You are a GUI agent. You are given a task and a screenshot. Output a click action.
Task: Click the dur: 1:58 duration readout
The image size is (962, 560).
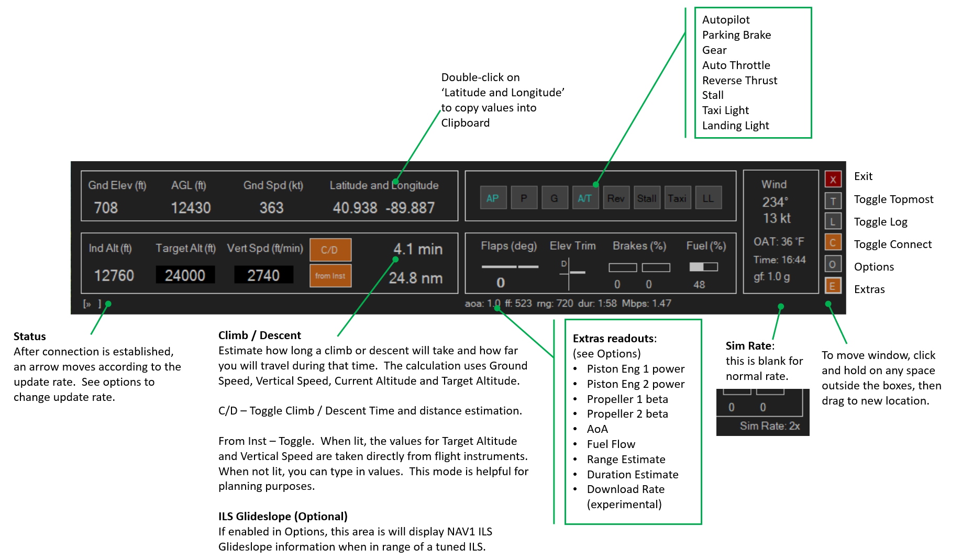click(597, 304)
